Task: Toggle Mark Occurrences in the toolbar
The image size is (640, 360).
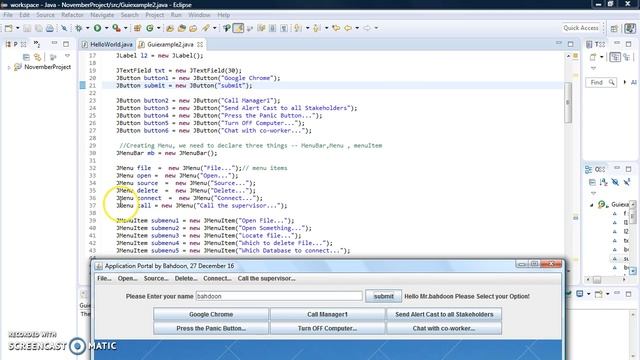Action: tap(238, 28)
